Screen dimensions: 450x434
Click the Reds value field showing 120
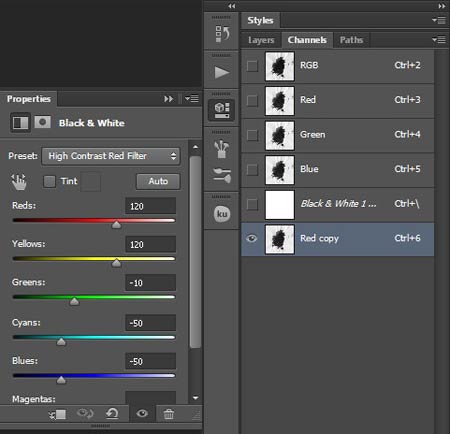151,206
